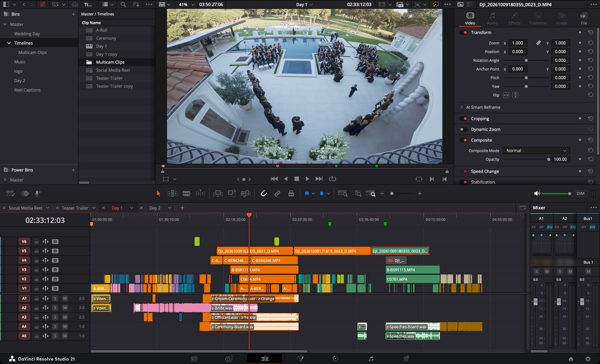Open the Teaser Trailer copy timeline
Image resolution: width=600 pixels, height=364 pixels.
[x=114, y=86]
